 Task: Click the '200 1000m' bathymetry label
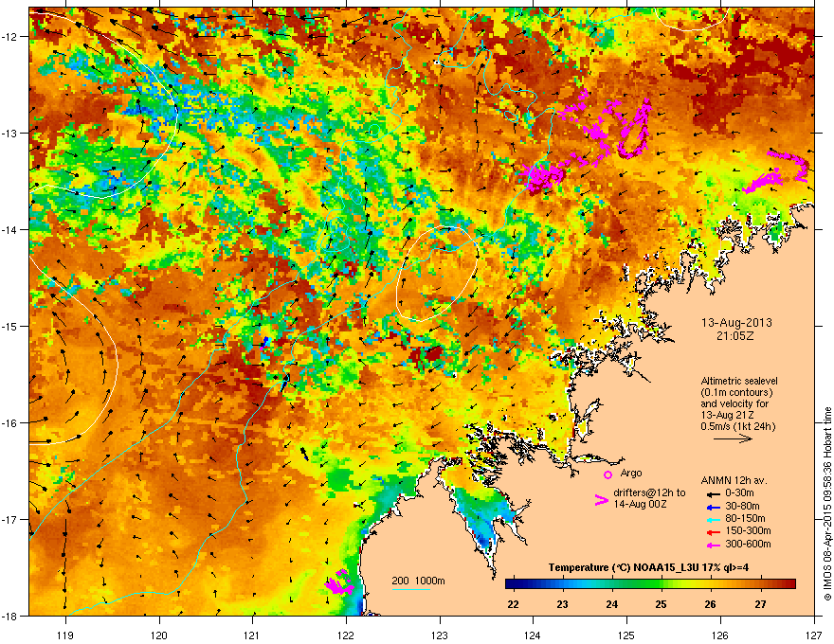click(x=418, y=581)
